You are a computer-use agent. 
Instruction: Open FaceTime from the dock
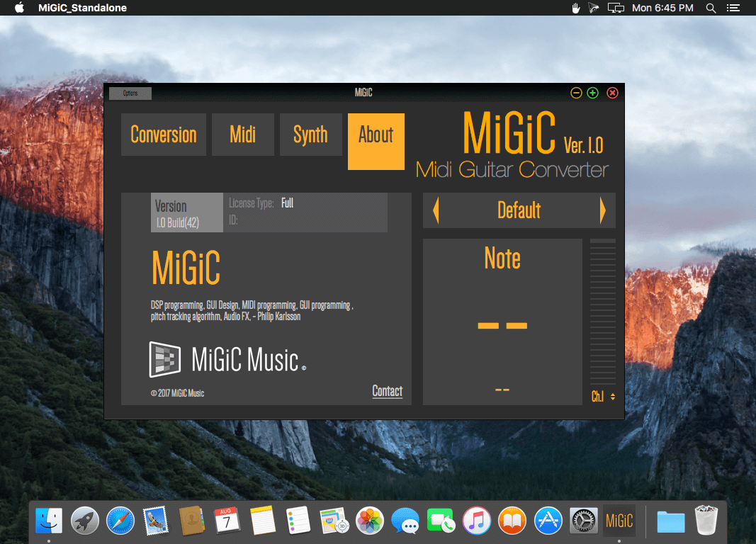pos(441,521)
